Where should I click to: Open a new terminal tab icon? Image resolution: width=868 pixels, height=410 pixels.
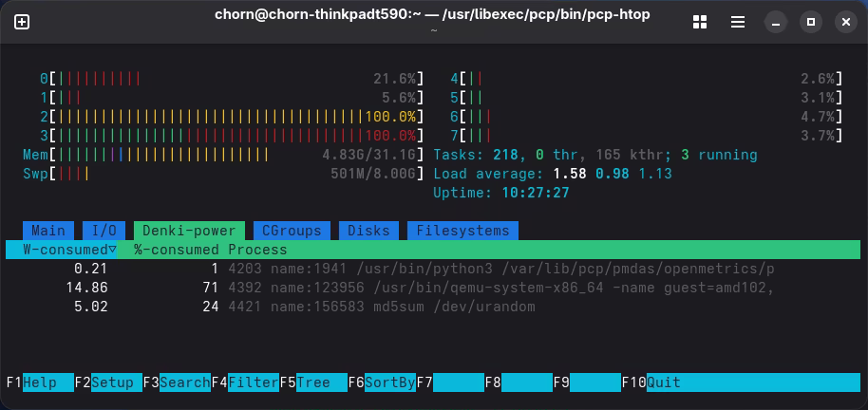[x=22, y=22]
